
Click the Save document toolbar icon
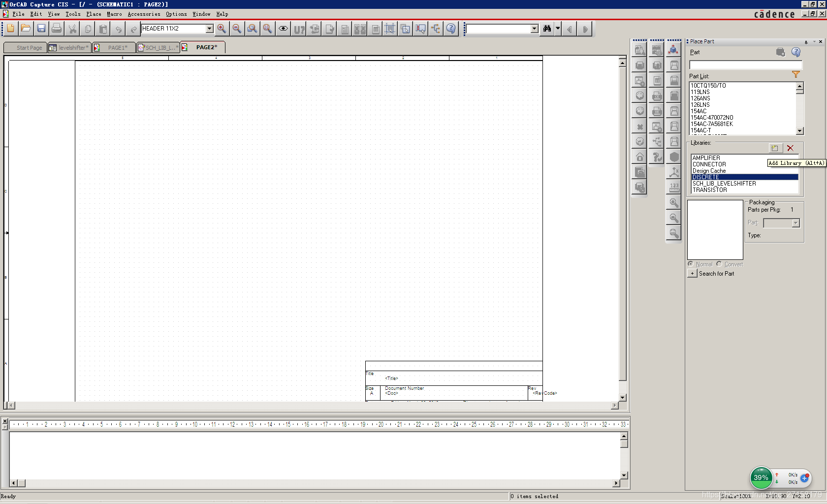click(41, 29)
